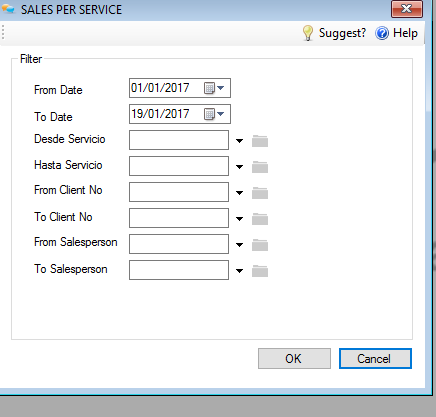Expand the From Client No dropdown arrow
This screenshot has width=436, height=417.
[x=239, y=193]
